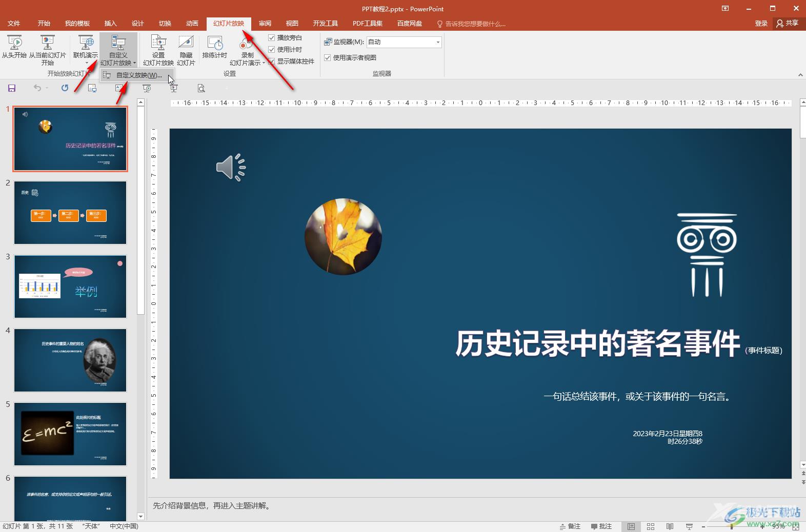Switch to slide sorter view
This screenshot has height=532, width=806.
click(651, 526)
